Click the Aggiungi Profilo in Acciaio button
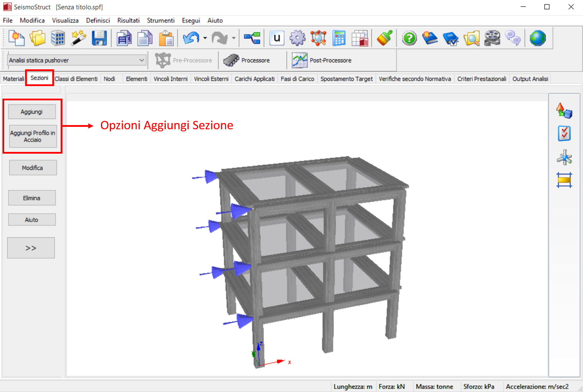The width and height of the screenshot is (583, 392). tap(32, 137)
